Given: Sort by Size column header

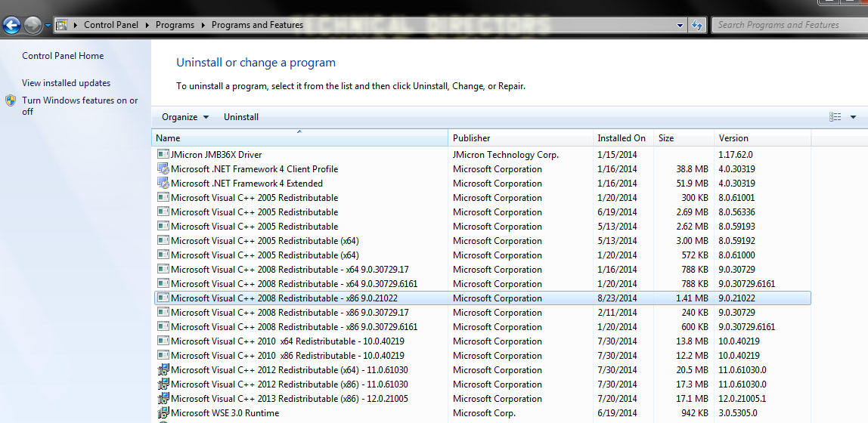Looking at the screenshot, I should (684, 138).
